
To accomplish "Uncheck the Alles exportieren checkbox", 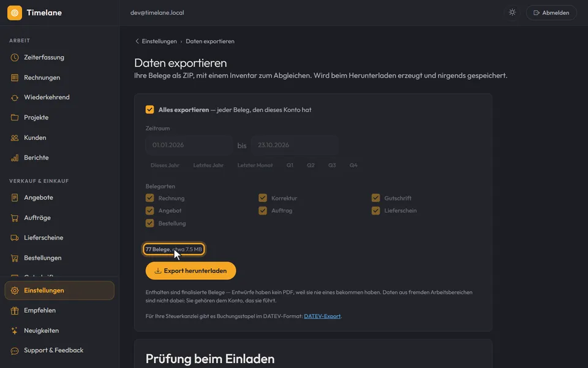I will (149, 110).
